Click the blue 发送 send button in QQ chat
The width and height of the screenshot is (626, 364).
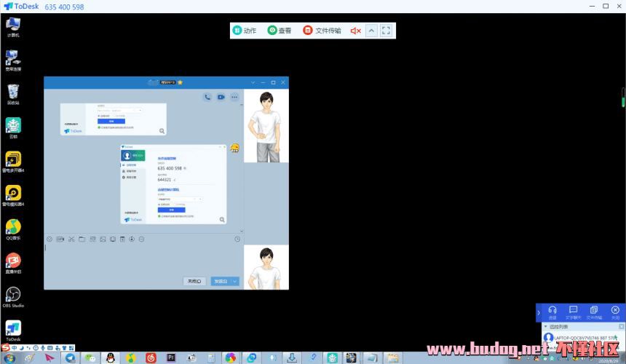coord(221,282)
